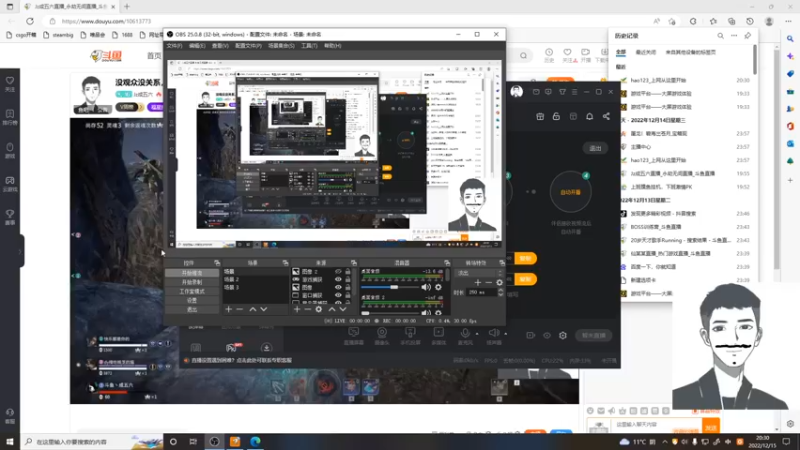The width and height of the screenshot is (800, 450).
Task: Open the 百度一下, 你就知道 history entry
Action: coord(685,267)
